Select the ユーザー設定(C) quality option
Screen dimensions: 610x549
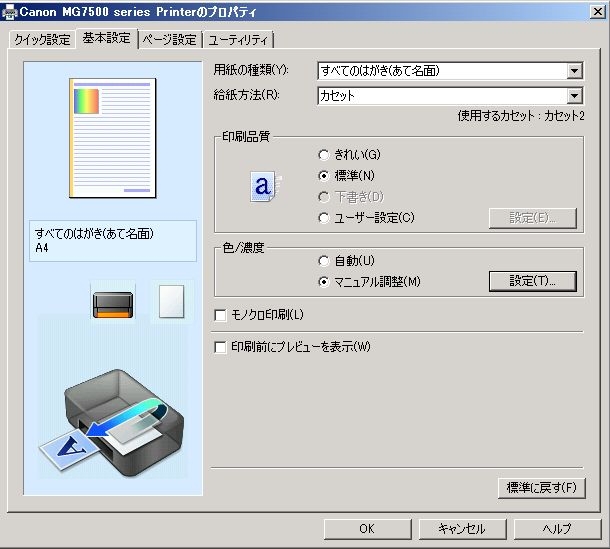[366, 218]
